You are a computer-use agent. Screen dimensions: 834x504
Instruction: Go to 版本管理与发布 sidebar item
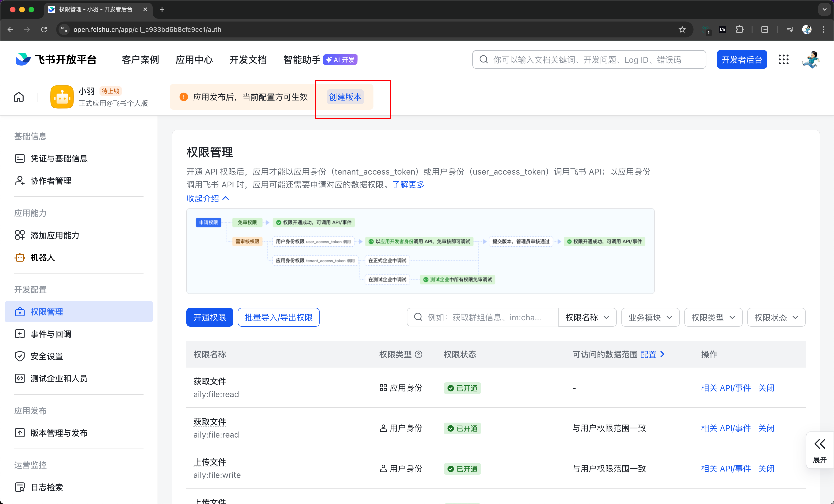coord(59,433)
